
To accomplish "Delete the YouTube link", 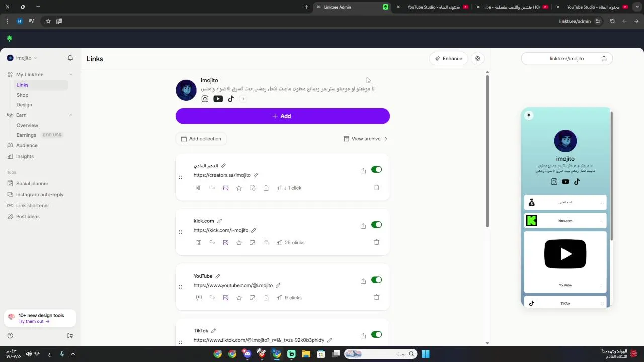I will coord(376,297).
